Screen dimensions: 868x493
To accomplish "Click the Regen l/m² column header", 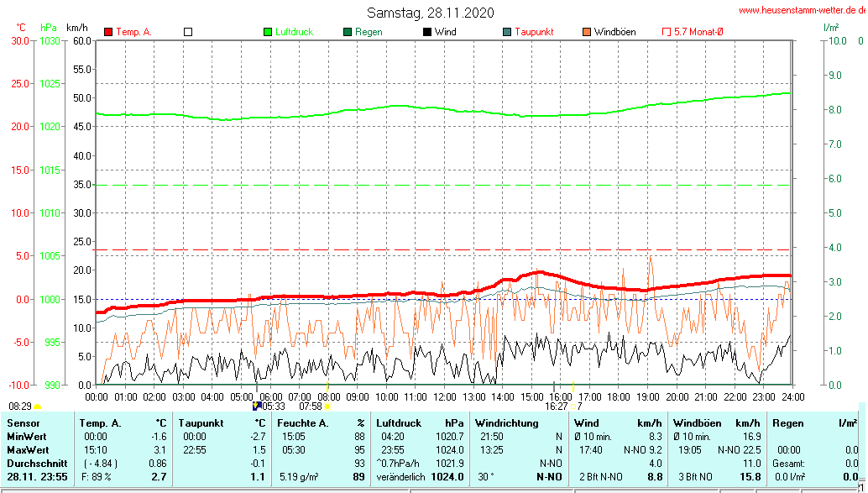I will click(x=789, y=423).
